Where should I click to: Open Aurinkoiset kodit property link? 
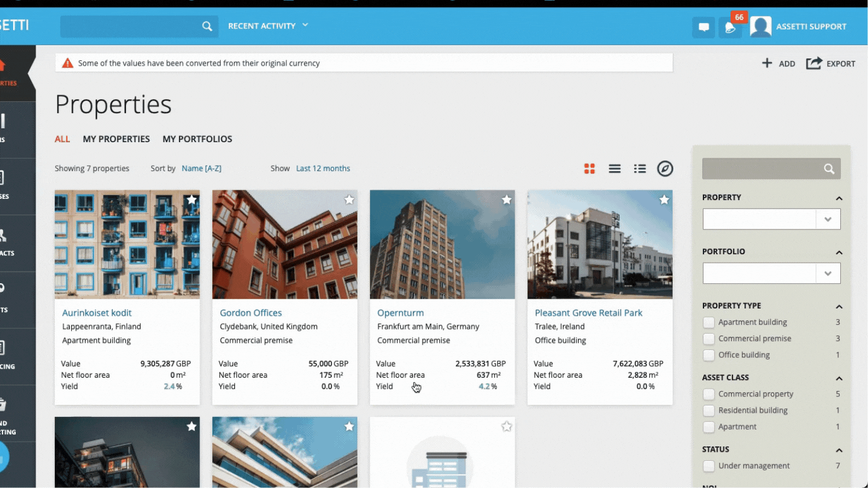click(x=96, y=313)
